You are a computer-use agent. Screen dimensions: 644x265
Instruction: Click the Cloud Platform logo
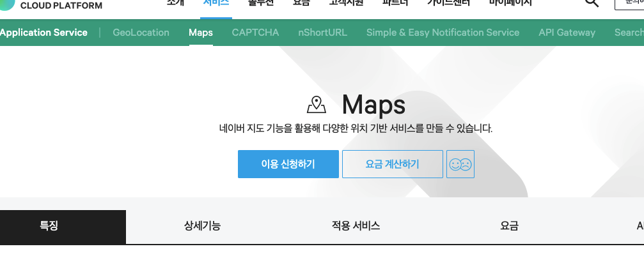pos(51,5)
